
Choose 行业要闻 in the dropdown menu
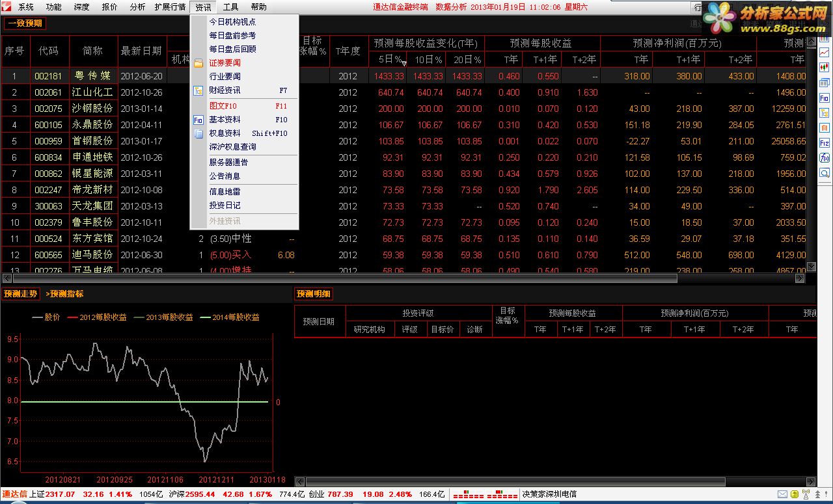coord(244,77)
